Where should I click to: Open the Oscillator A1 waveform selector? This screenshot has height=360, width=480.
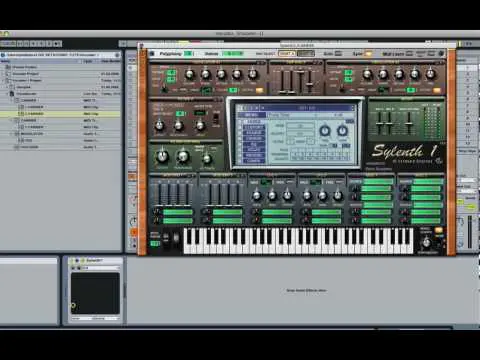pos(207,90)
